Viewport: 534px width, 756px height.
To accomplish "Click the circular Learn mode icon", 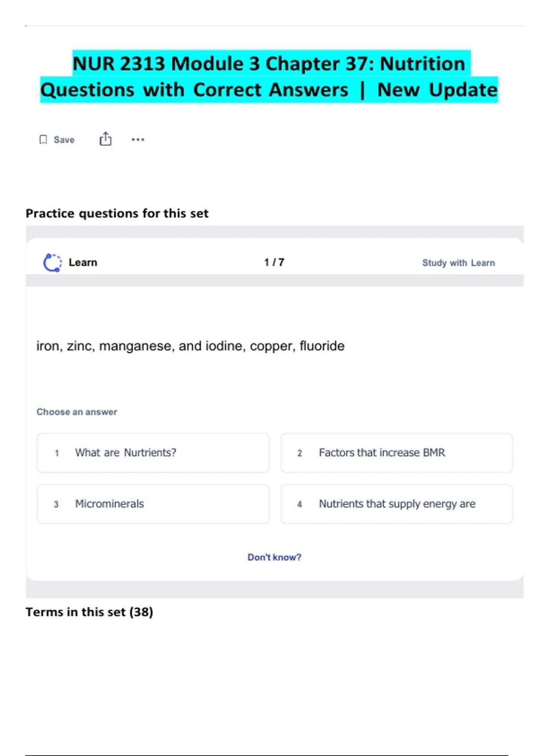I will [53, 262].
